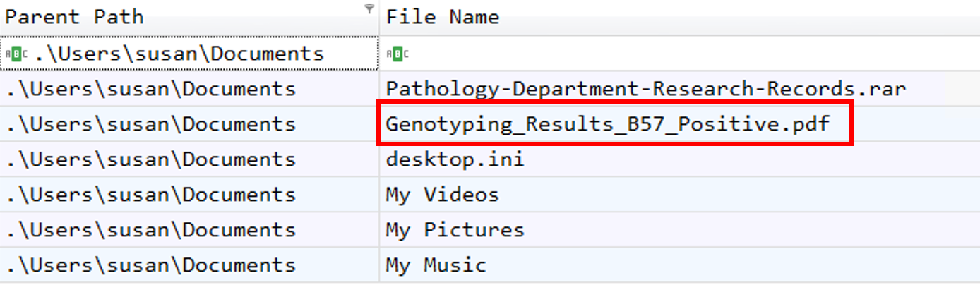Screen dimensions: 980x285
Task: Select Pathology-Department-Research-Records.rar file
Action: pyautogui.click(x=645, y=89)
